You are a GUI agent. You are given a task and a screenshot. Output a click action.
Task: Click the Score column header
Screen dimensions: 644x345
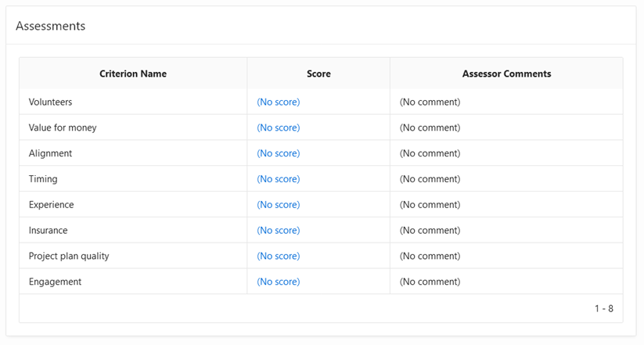click(318, 74)
